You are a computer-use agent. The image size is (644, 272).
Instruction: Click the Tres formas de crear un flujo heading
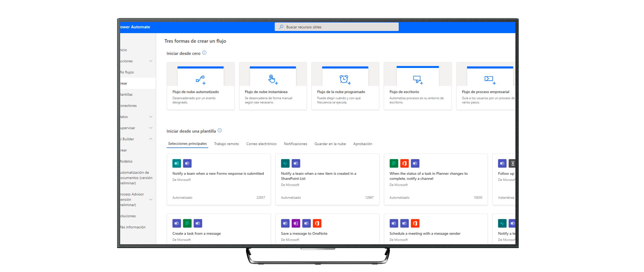[195, 41]
